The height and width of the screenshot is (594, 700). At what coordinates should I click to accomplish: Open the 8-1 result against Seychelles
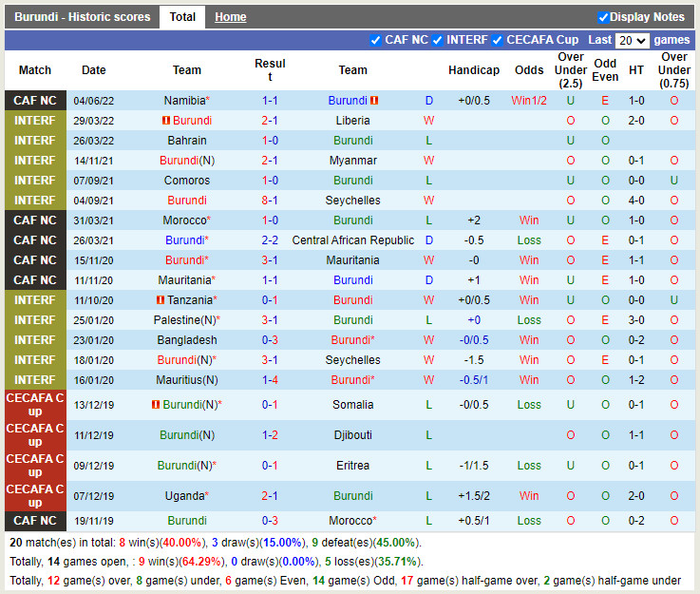pyautogui.click(x=270, y=201)
